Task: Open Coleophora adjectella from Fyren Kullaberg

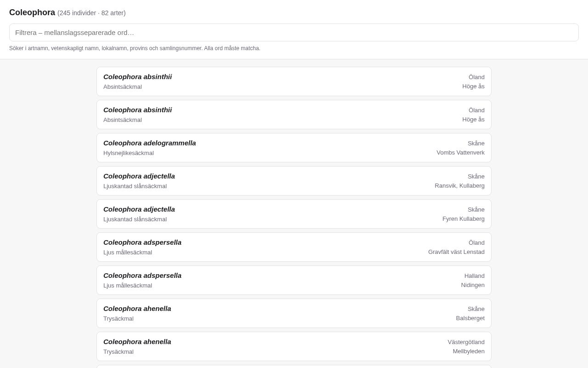Action: 294,214
